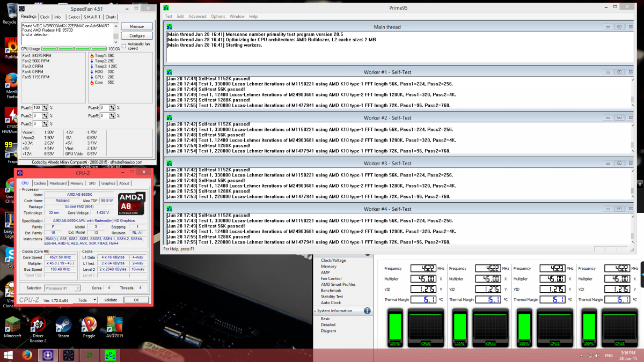Screen dimensions: 644x362
Task: Enable Automatic fan speed checkbox
Action: coord(124,46)
